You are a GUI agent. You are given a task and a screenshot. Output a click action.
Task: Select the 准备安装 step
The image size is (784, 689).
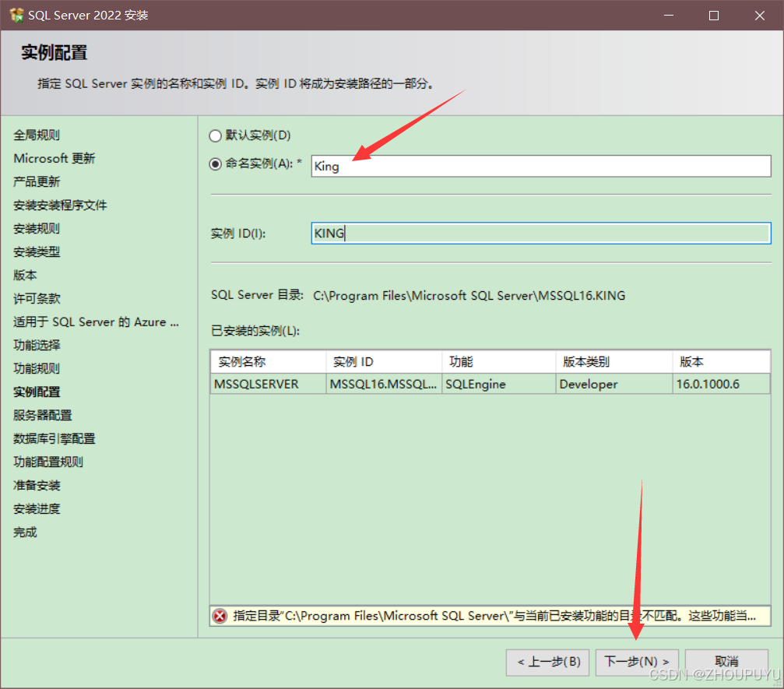tap(37, 486)
